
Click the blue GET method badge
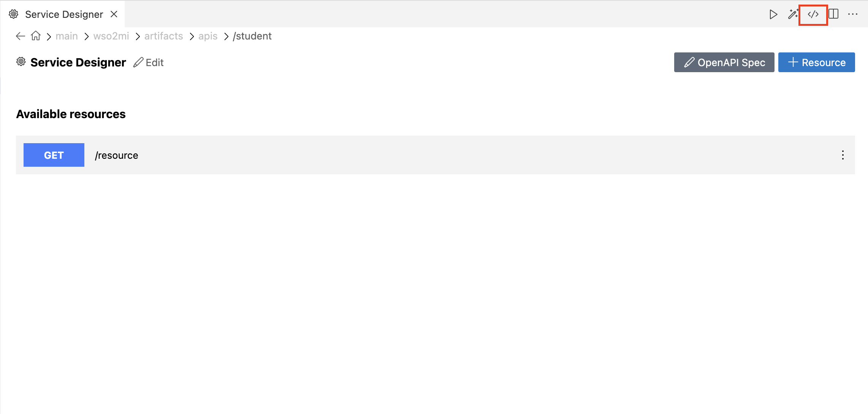(54, 155)
